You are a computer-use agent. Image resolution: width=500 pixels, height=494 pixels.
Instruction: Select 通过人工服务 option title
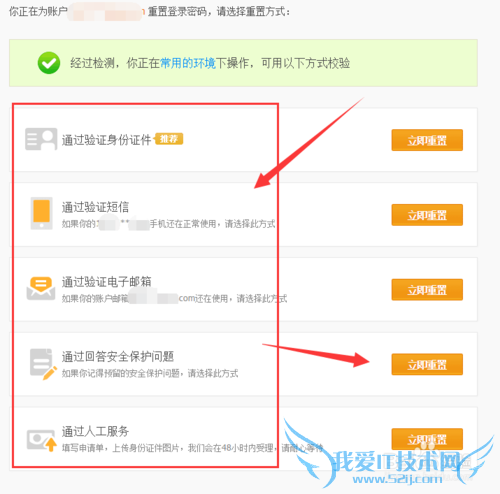point(95,431)
